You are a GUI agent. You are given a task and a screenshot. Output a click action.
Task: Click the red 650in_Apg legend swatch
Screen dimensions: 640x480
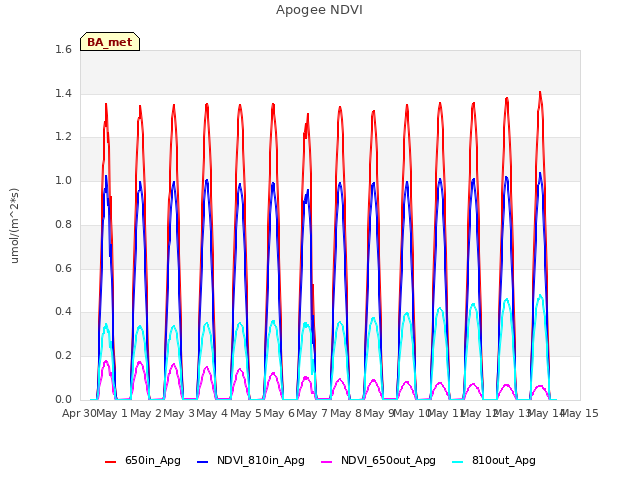tap(110, 462)
